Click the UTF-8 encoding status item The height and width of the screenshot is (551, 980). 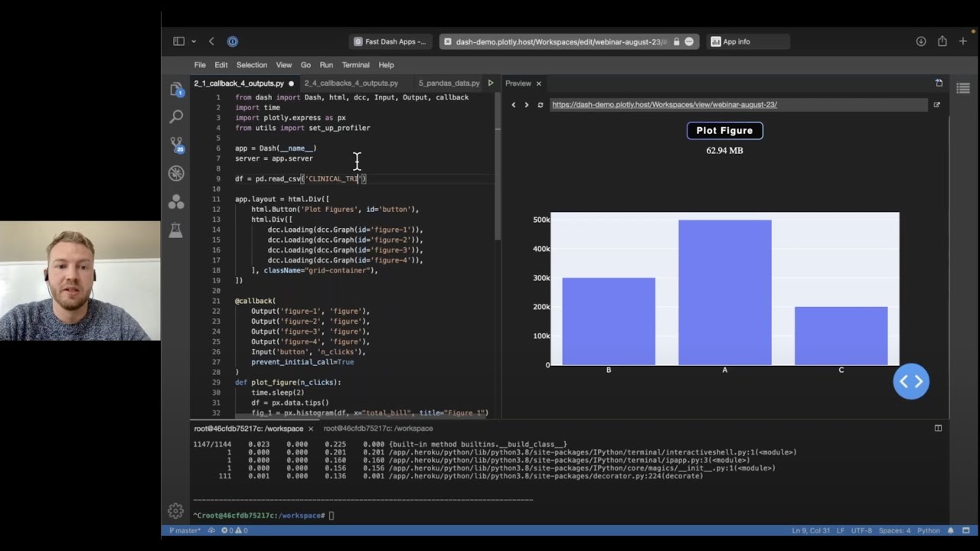(x=861, y=530)
